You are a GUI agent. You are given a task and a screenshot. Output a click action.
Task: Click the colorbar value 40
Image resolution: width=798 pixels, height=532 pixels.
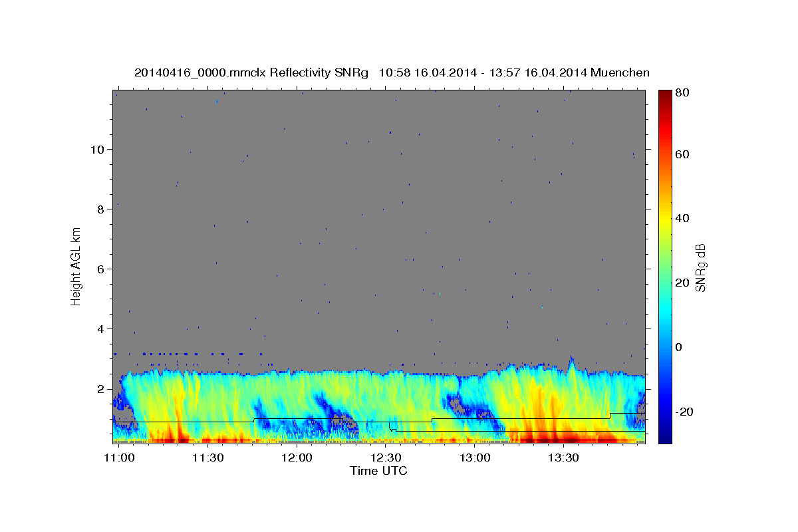[682, 218]
